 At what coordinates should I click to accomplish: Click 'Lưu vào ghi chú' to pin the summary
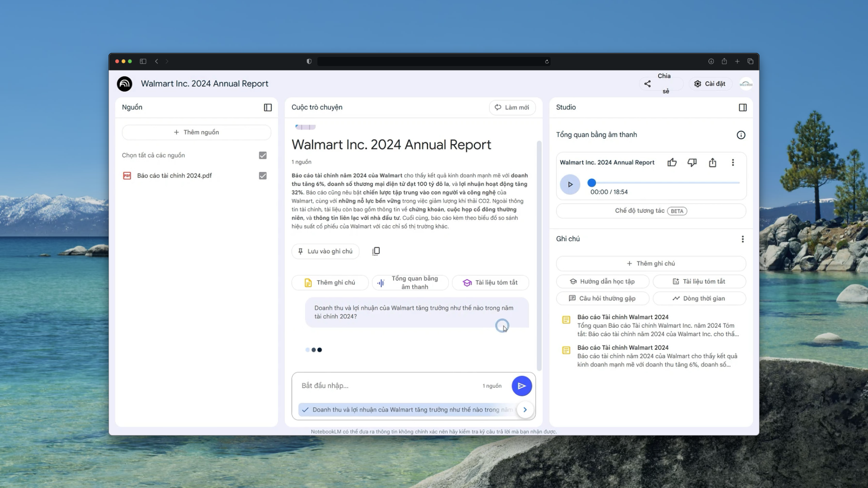click(325, 251)
